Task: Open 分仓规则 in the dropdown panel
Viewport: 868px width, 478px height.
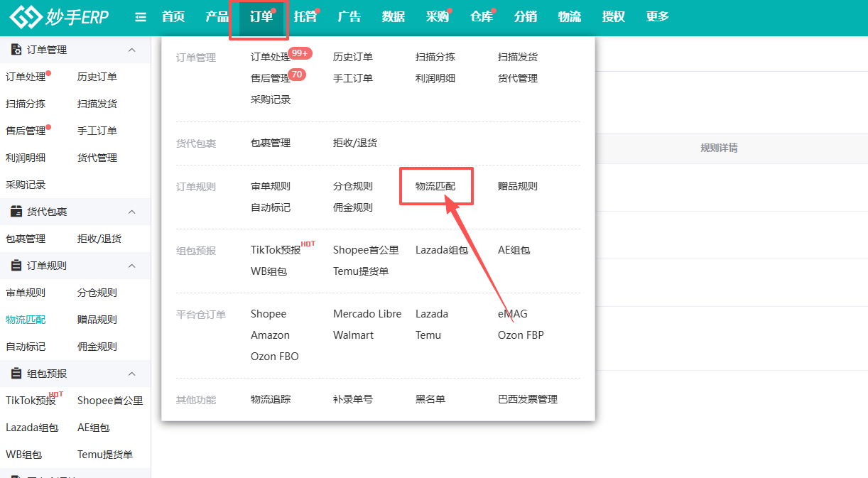Action: (353, 186)
